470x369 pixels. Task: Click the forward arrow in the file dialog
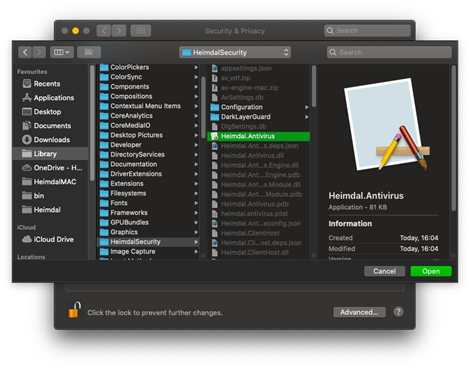(x=39, y=52)
